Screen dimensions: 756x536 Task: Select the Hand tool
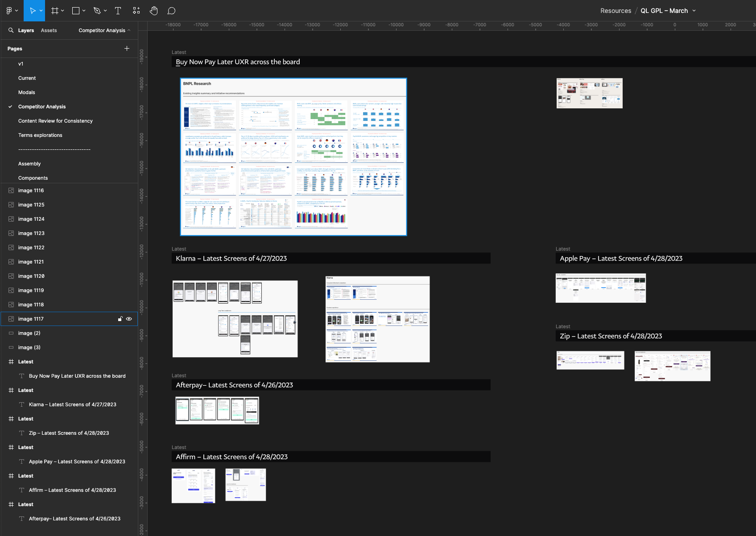click(154, 11)
